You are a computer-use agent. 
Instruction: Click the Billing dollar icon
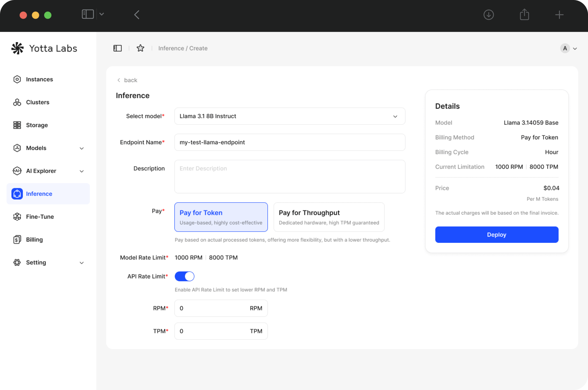(x=17, y=240)
